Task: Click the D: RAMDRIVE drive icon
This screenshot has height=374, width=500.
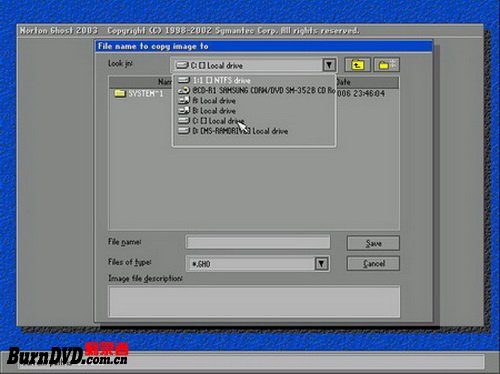Action: [x=184, y=131]
